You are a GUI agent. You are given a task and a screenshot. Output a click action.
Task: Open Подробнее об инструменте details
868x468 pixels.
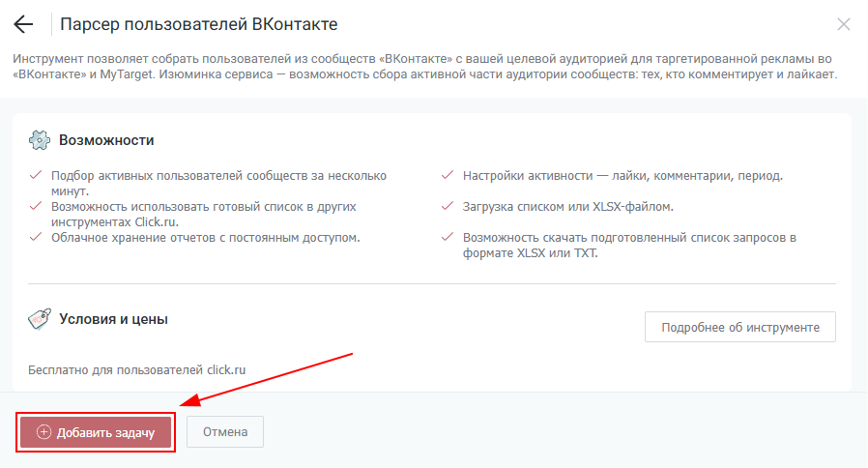[x=739, y=327]
